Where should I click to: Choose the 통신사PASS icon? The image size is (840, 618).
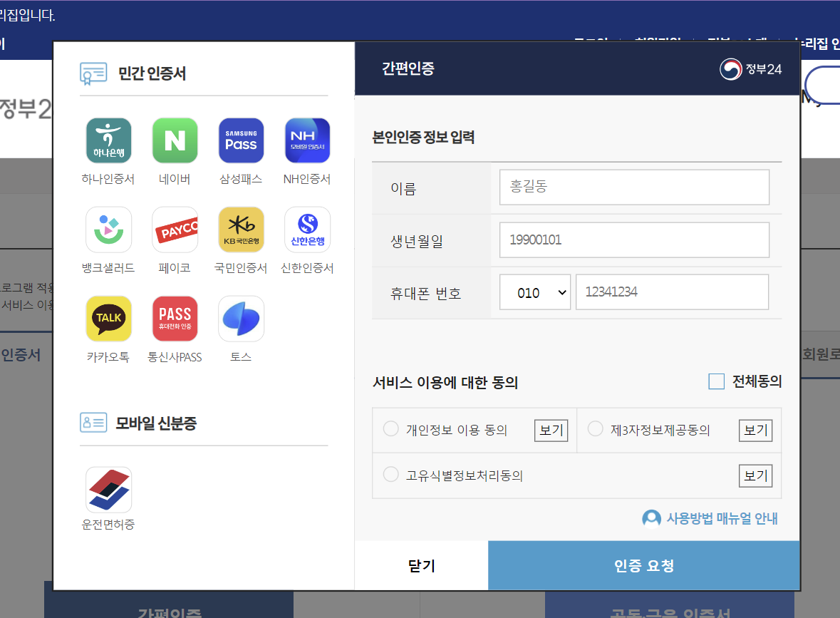(175, 319)
